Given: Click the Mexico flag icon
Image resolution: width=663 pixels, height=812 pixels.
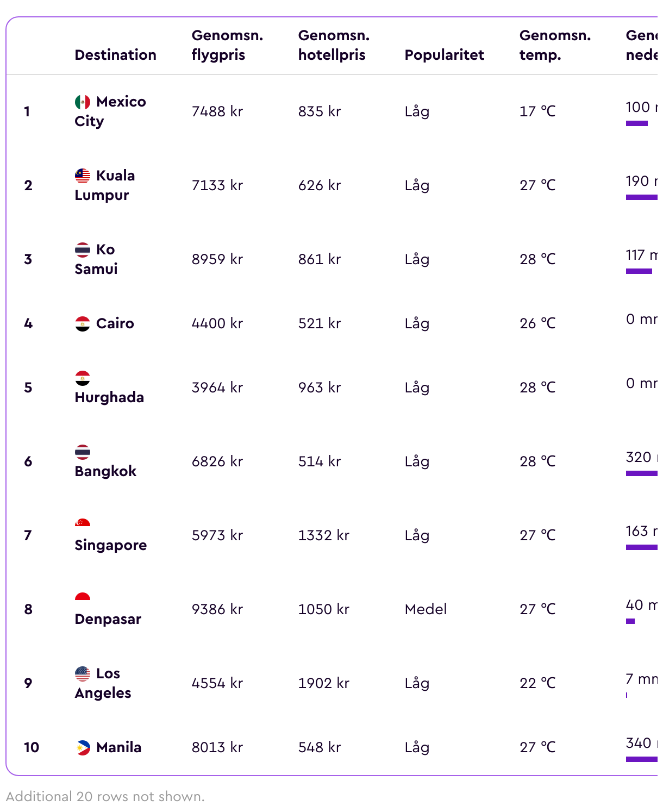Looking at the screenshot, I should coord(83,102).
